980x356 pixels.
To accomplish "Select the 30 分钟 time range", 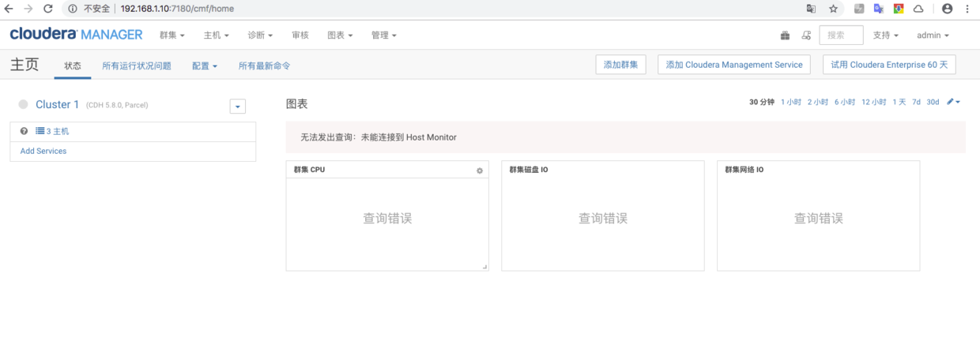I will coord(762,103).
